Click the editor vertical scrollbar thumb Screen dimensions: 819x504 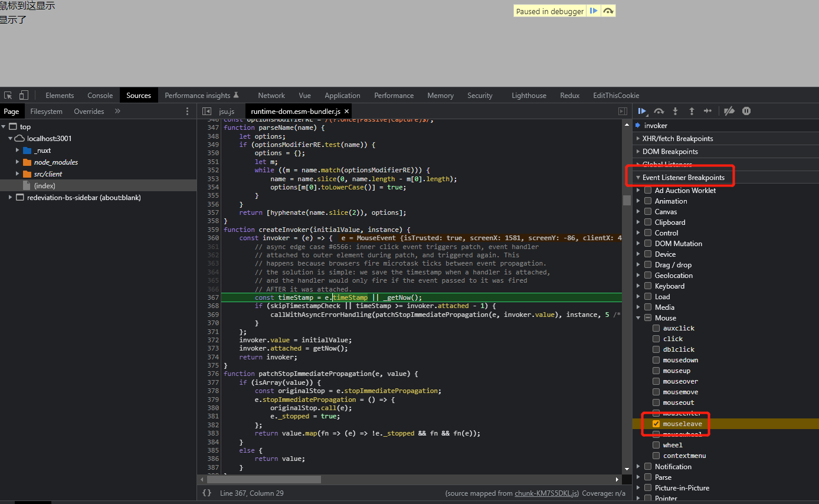pyautogui.click(x=627, y=200)
